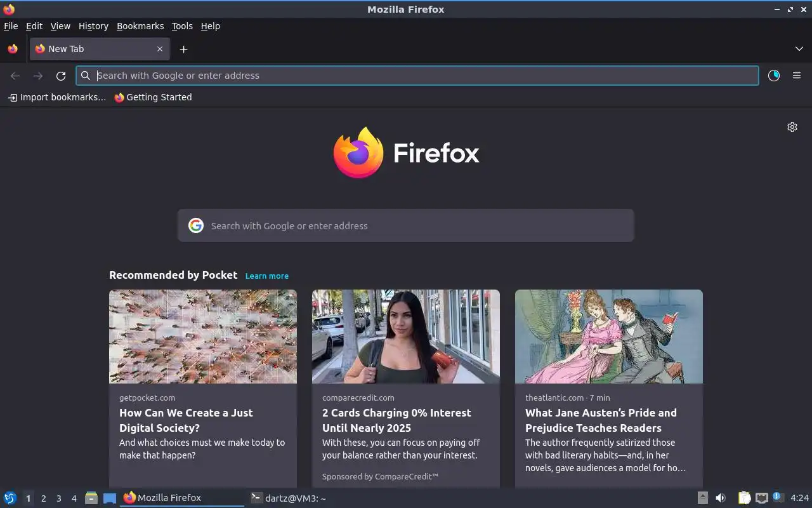Open the Edit menu

click(x=34, y=26)
